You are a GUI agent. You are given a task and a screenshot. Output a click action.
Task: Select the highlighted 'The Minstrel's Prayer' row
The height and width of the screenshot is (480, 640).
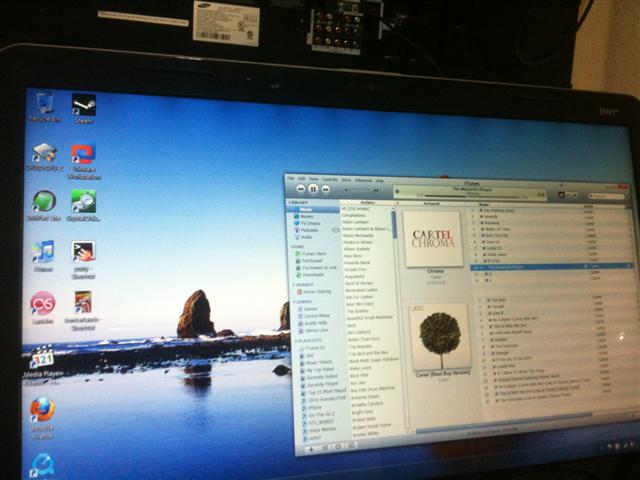551,267
